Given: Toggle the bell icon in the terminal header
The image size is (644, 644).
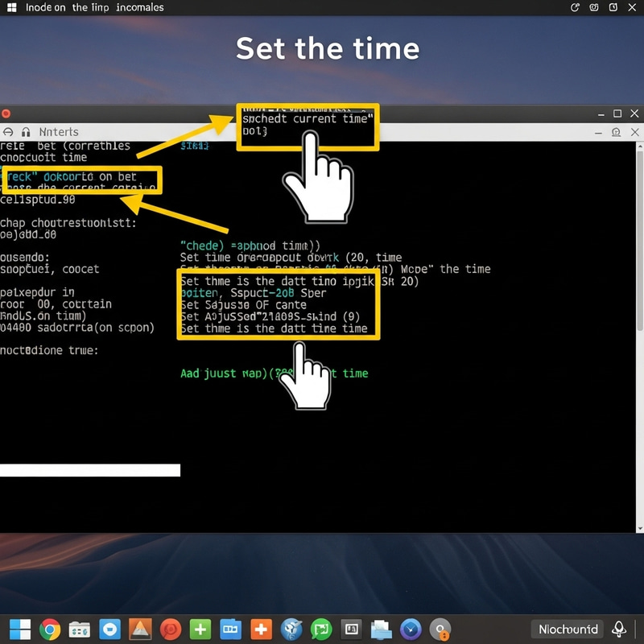Looking at the screenshot, I should 616,131.
